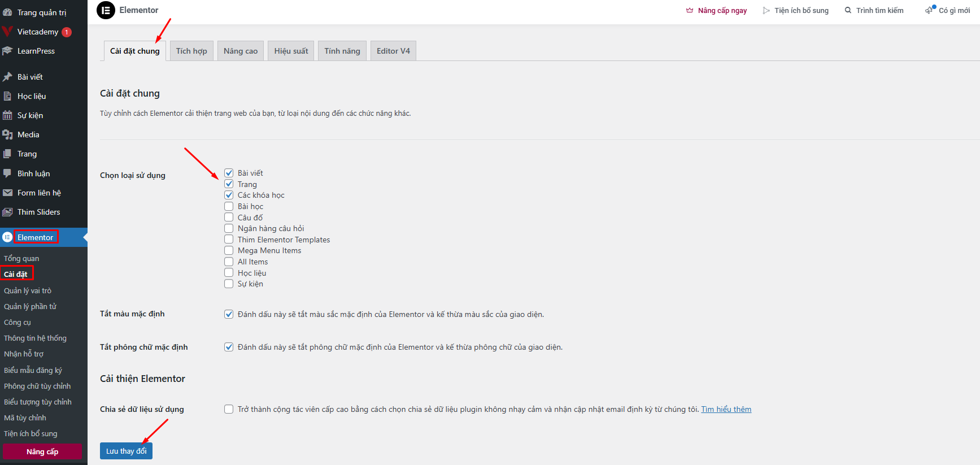Image resolution: width=980 pixels, height=465 pixels.
Task: Open LearnPress menu in sidebar
Action: coord(43,51)
